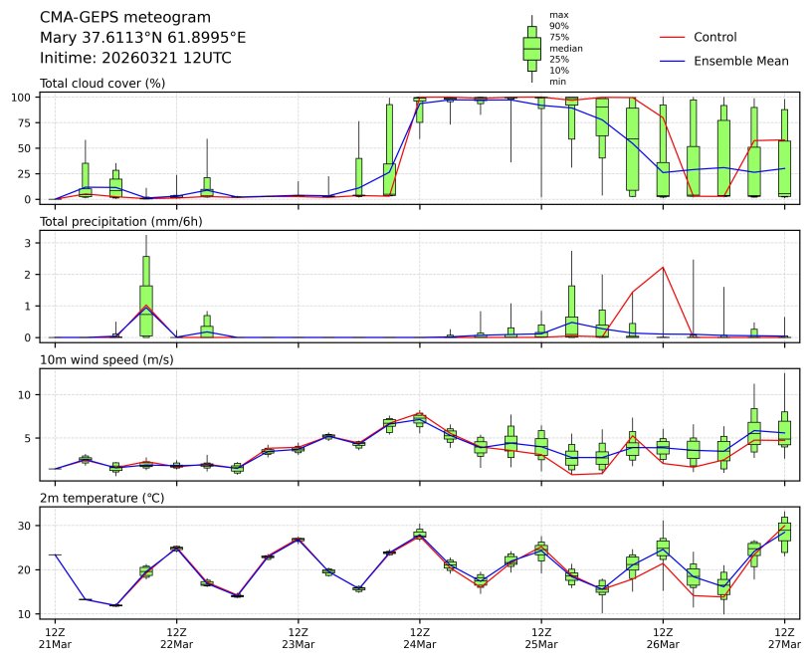Click the tallest precipitation box before 12Z 22Mar
Viewport: 812px width, 661px height.
(146, 284)
